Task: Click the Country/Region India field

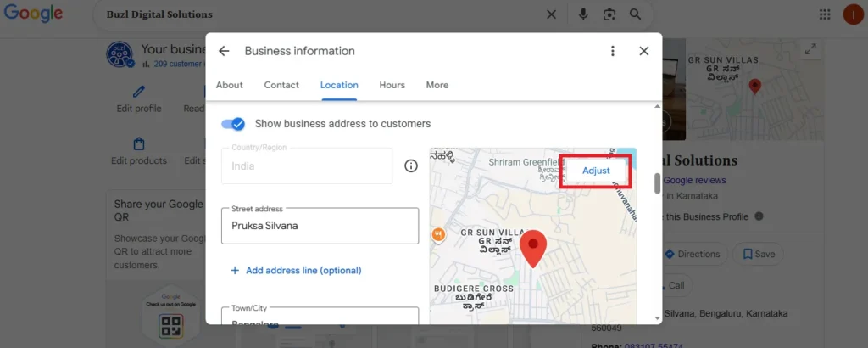Action: [307, 166]
